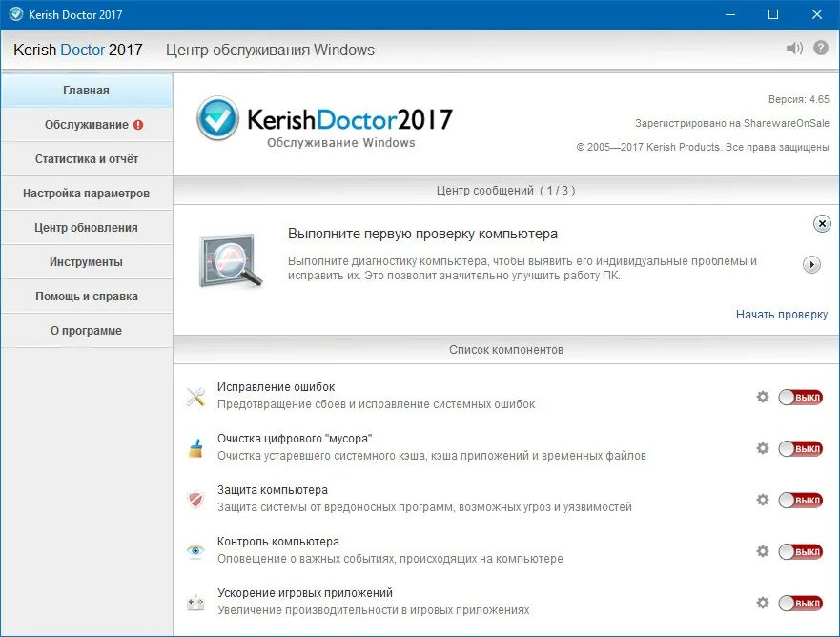Turn on the Защита компьютера switch
The height and width of the screenshot is (637, 840).
point(800,501)
